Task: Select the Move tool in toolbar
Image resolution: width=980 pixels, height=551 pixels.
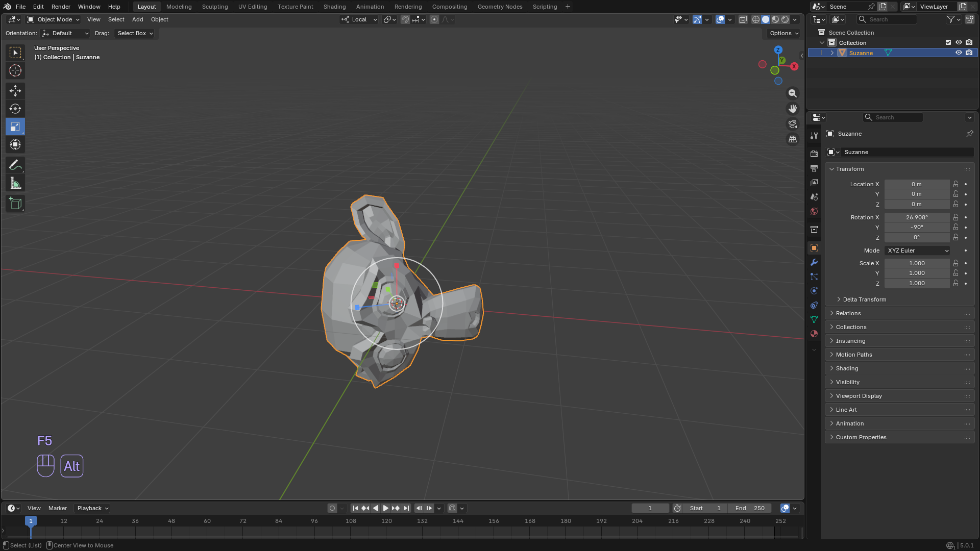Action: 15,91
